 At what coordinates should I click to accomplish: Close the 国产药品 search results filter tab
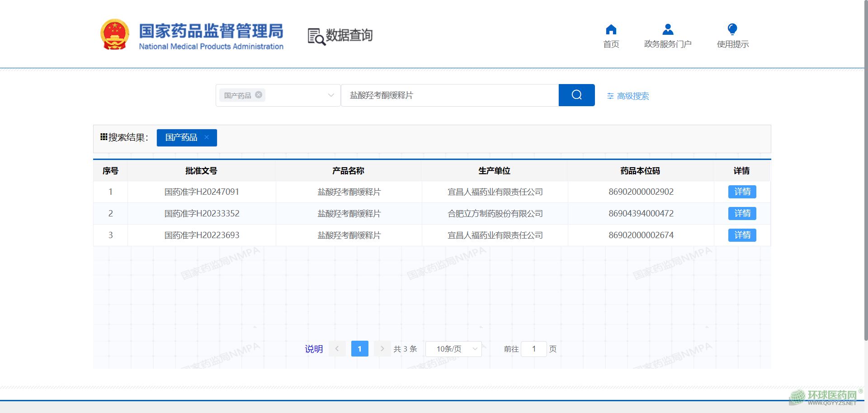(x=207, y=137)
